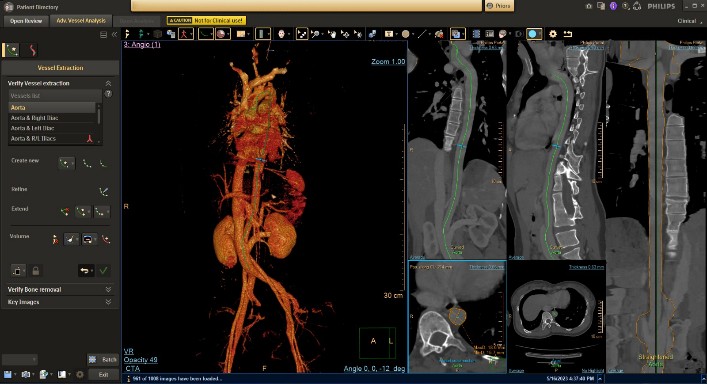The width and height of the screenshot is (707, 384).
Task: Collapse the Verify Vessel extraction section
Action: coord(108,83)
